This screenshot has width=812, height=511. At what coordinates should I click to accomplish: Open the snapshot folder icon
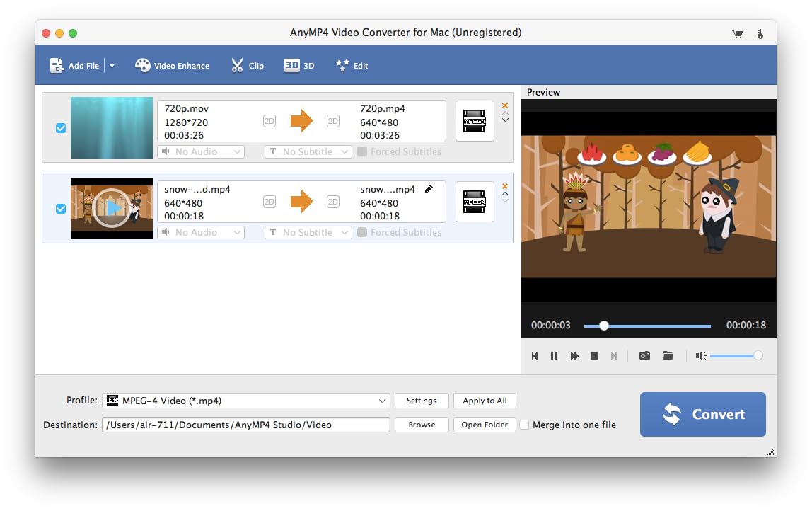click(x=668, y=356)
